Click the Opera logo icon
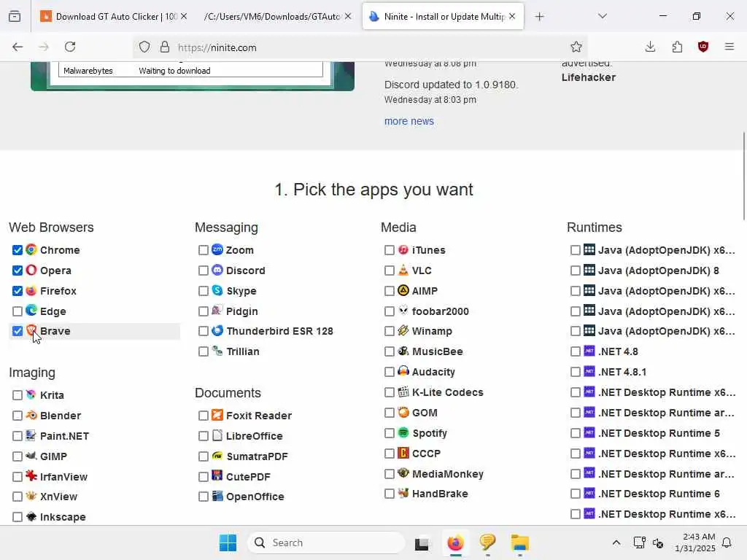 (31, 270)
